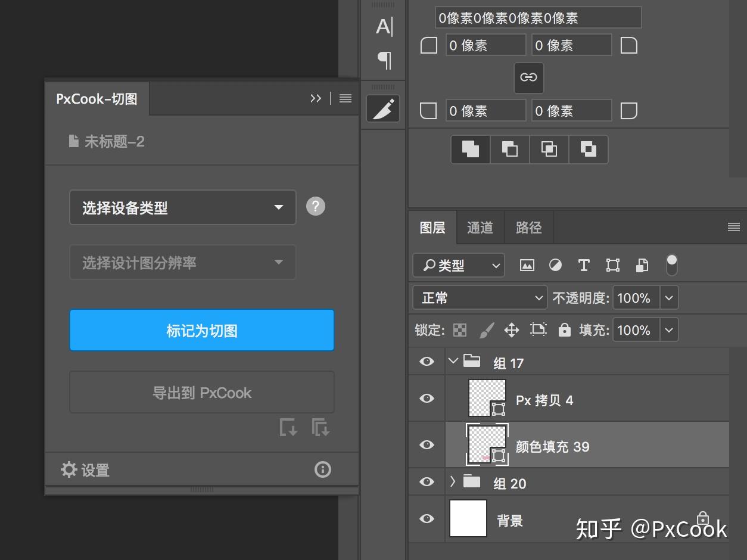Click the Subtract from shape icon
747x560 pixels.
(x=509, y=149)
